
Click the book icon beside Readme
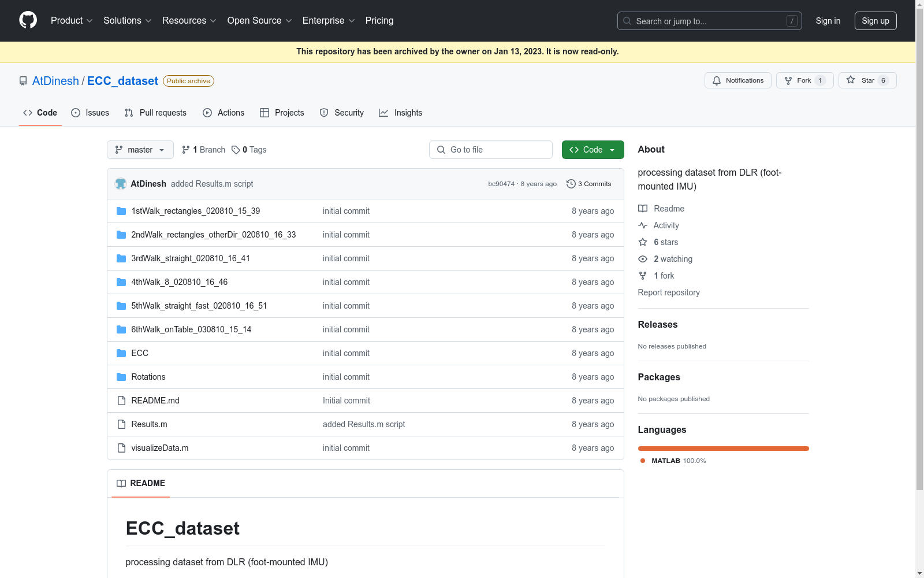(x=643, y=209)
